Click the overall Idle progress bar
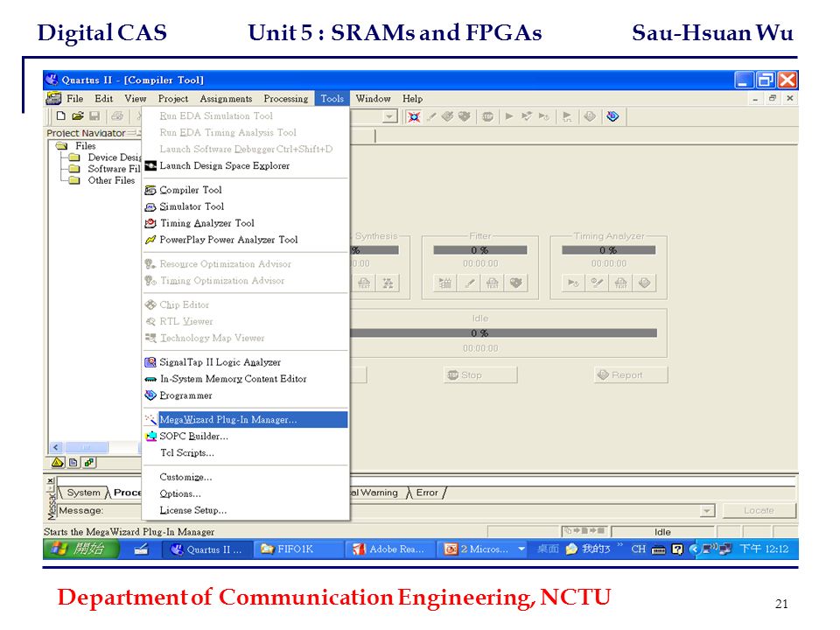Screen dimensions: 840x630 (x=504, y=333)
